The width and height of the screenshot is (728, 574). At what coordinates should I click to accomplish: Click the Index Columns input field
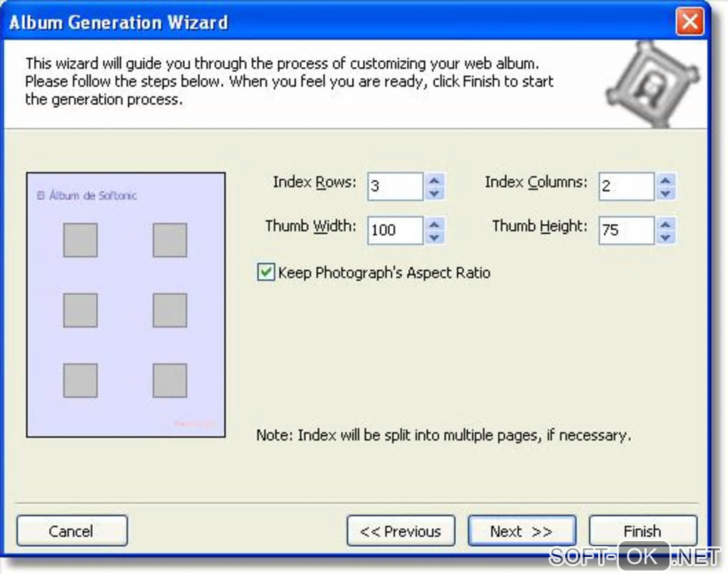pyautogui.click(x=627, y=186)
